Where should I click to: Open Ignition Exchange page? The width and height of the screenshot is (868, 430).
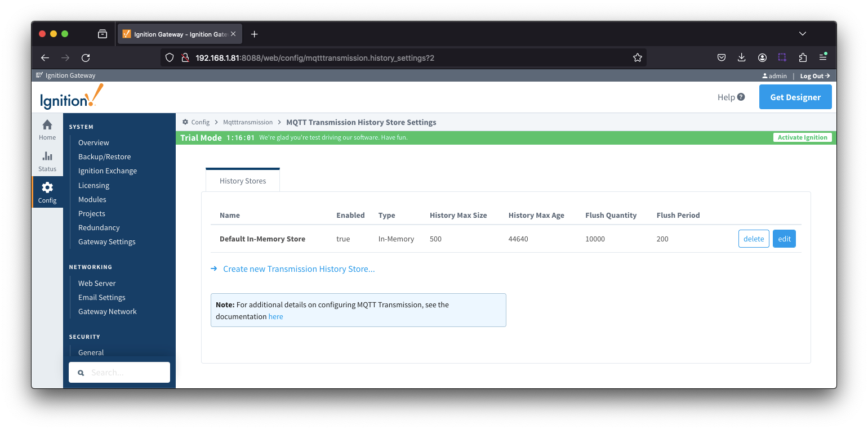click(108, 171)
